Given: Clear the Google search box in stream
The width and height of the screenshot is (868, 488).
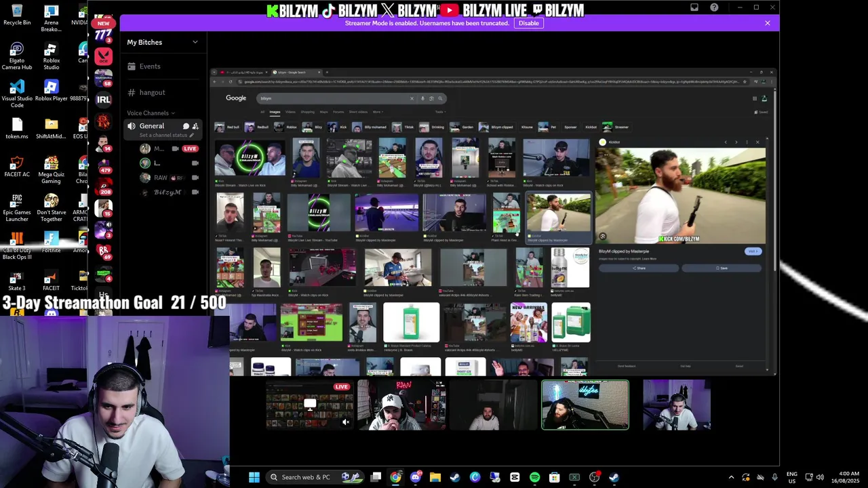Looking at the screenshot, I should 411,98.
